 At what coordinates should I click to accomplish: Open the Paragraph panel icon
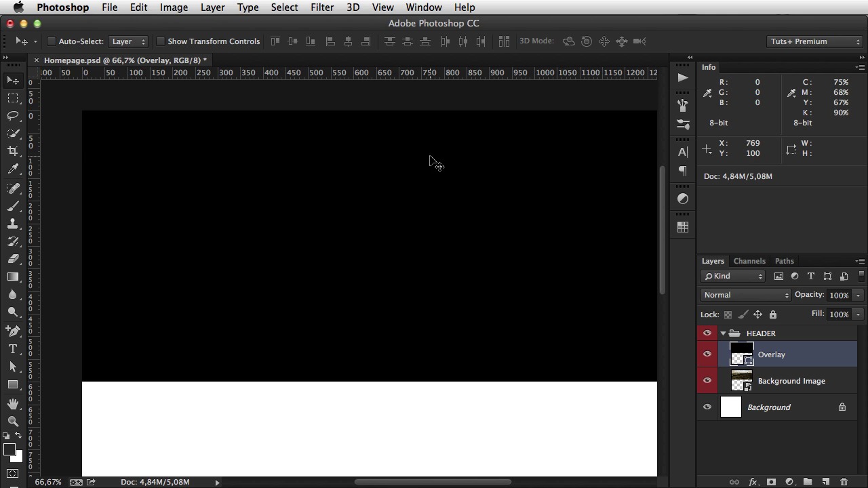click(683, 171)
